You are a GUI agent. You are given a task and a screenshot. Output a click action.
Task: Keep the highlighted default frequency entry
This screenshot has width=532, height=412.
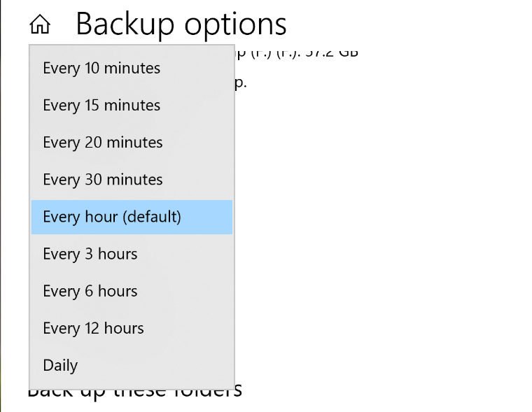112,217
